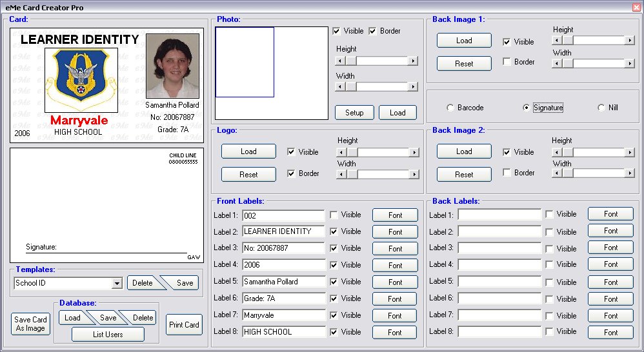Click the student photo on card preview
The width and height of the screenshot is (644, 352).
pyautogui.click(x=172, y=66)
